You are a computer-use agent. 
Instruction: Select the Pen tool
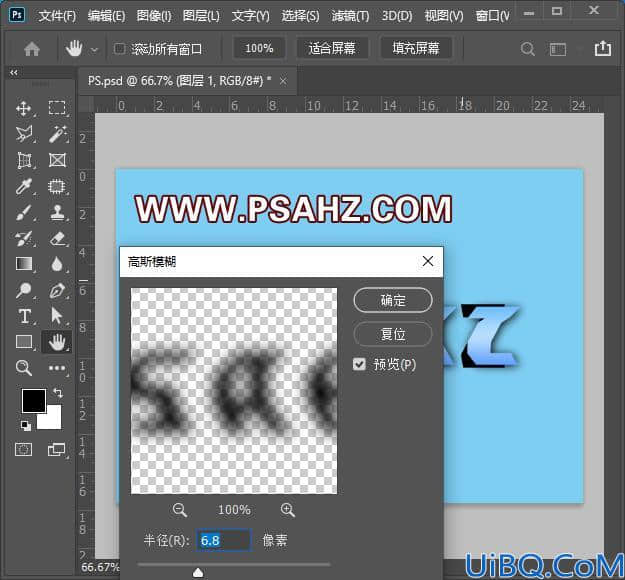[57, 290]
